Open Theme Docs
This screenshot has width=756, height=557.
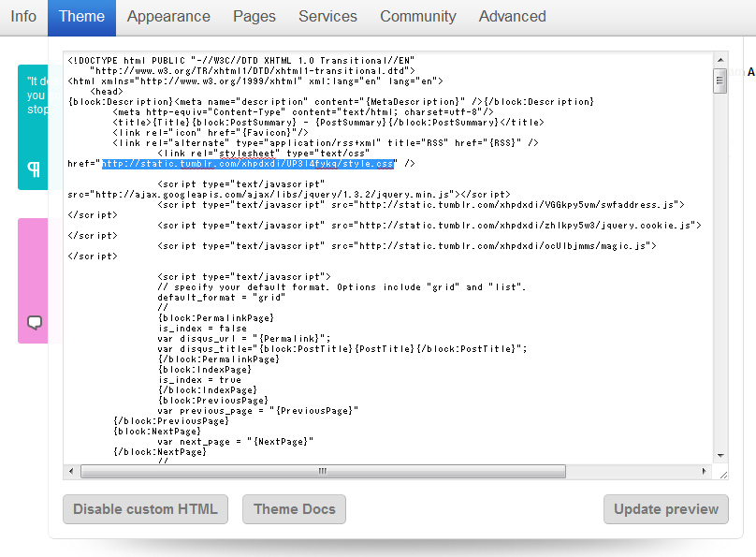294,508
